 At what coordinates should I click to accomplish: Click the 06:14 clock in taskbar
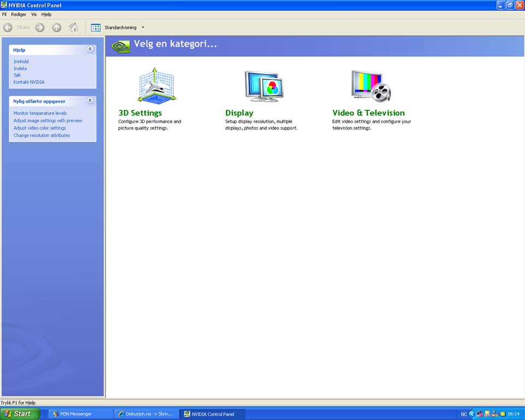point(514,414)
